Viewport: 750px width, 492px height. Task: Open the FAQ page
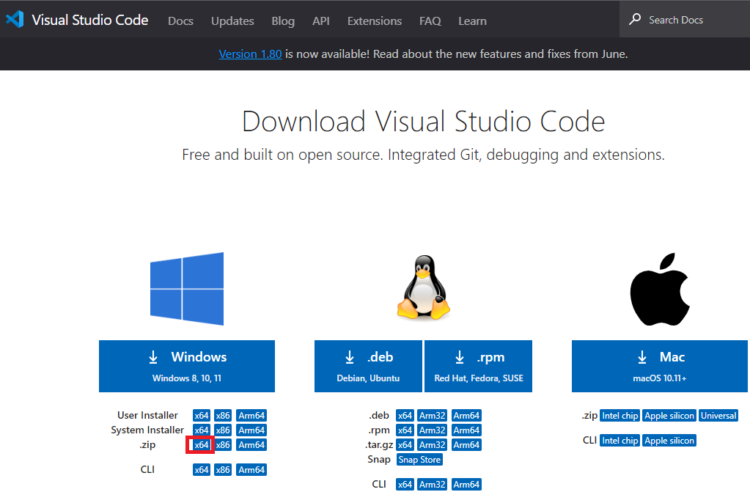point(430,21)
